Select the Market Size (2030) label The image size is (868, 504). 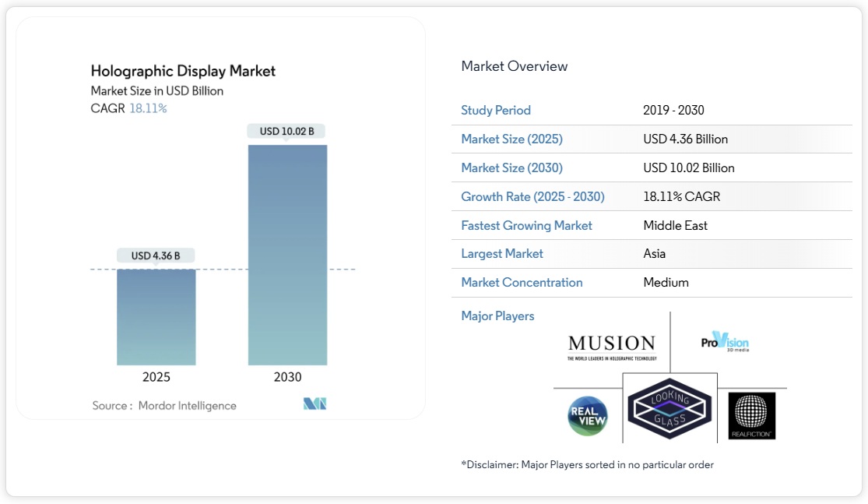click(511, 168)
